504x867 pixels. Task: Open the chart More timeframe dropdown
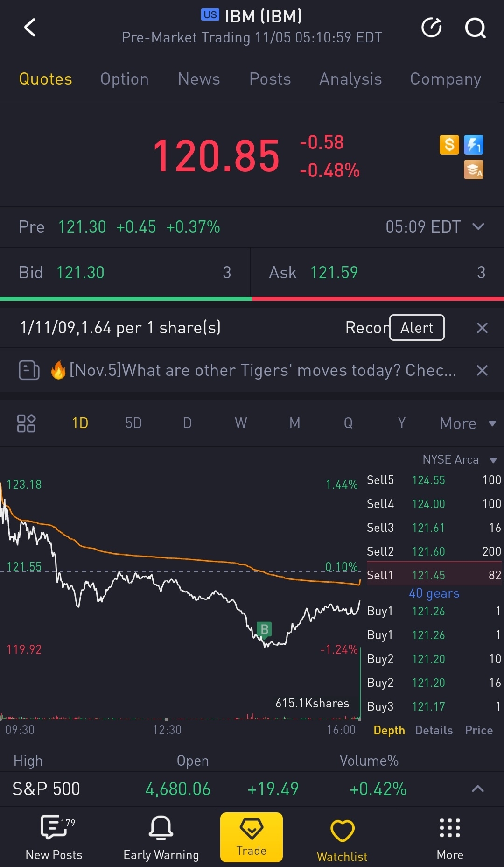[x=468, y=423]
